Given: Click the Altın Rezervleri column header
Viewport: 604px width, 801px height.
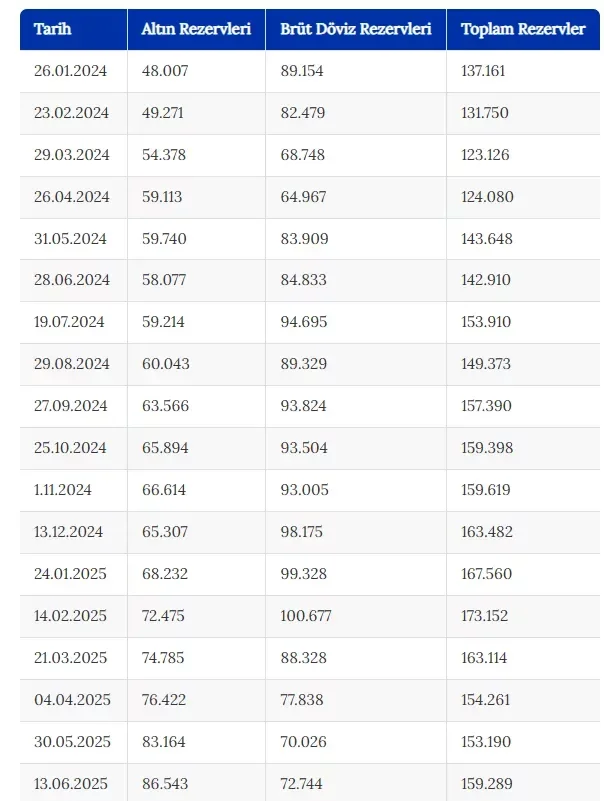Looking at the screenshot, I should (195, 29).
